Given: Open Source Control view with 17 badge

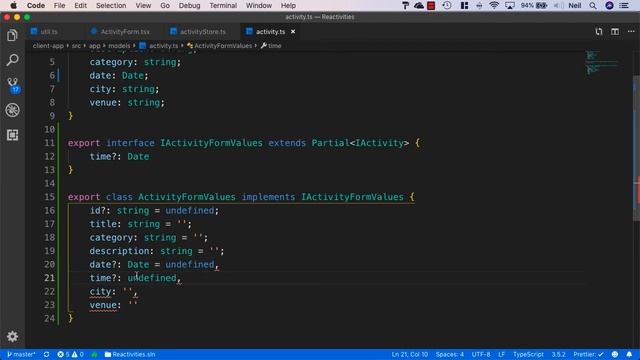Looking at the screenshot, I should coord(13,85).
